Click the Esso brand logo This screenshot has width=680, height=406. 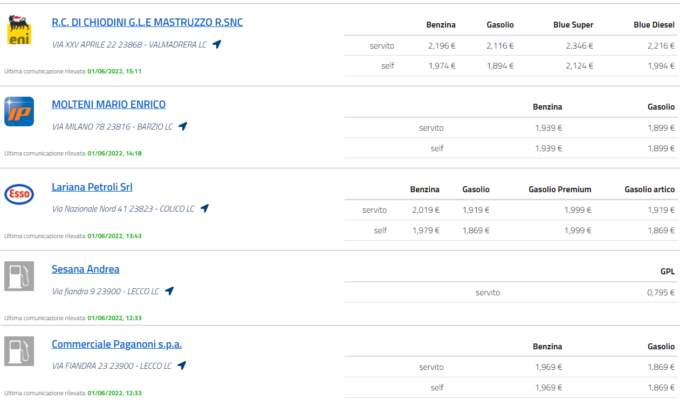(x=20, y=194)
